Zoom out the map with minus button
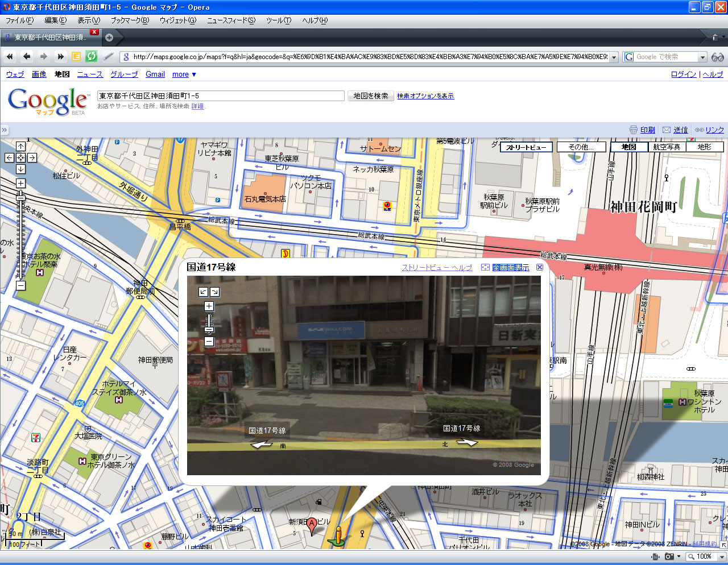Viewport: 728px width, 565px height. pyautogui.click(x=20, y=285)
